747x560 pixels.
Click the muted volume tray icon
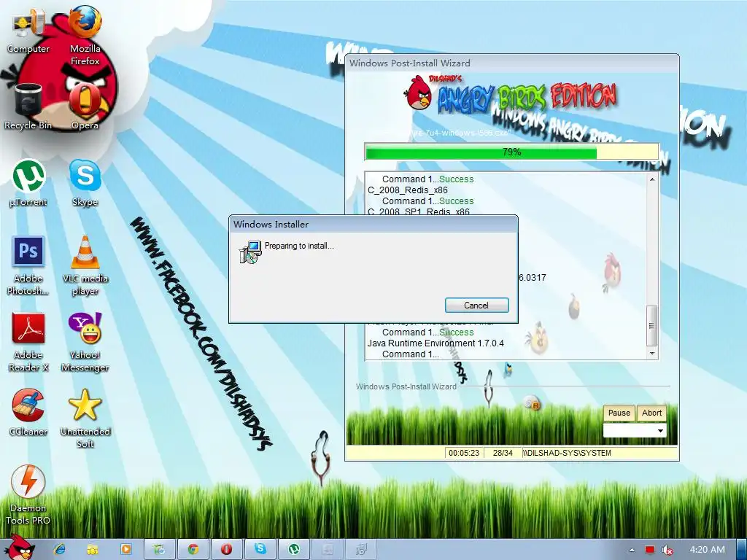tap(667, 550)
